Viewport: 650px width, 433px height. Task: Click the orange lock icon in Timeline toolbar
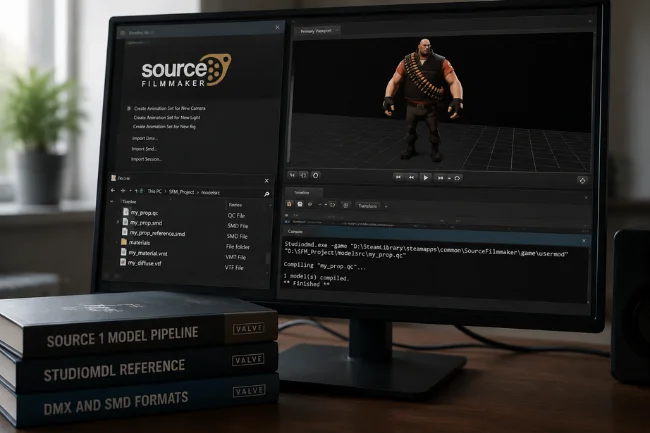tap(289, 204)
